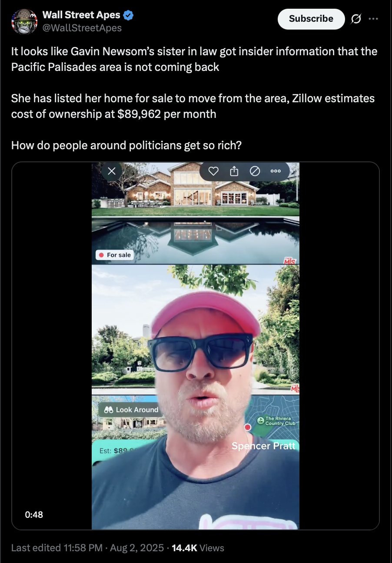Viewport: 392px width, 563px height.
Task: Tap the X close icon in video
Action: click(x=111, y=171)
